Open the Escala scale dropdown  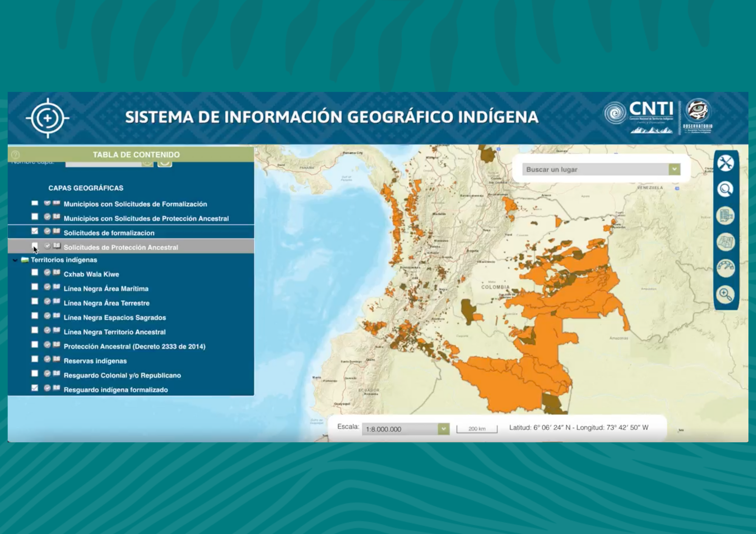point(443,429)
